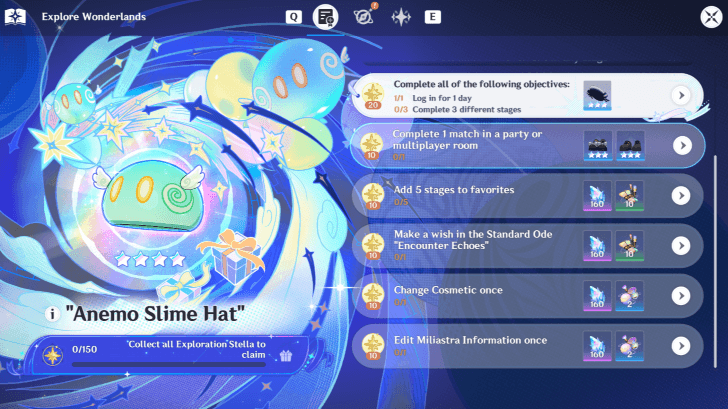This screenshot has width=728, height=409.
Task: View crystal 160 reward in Change Cosmetic row
Action: click(597, 296)
